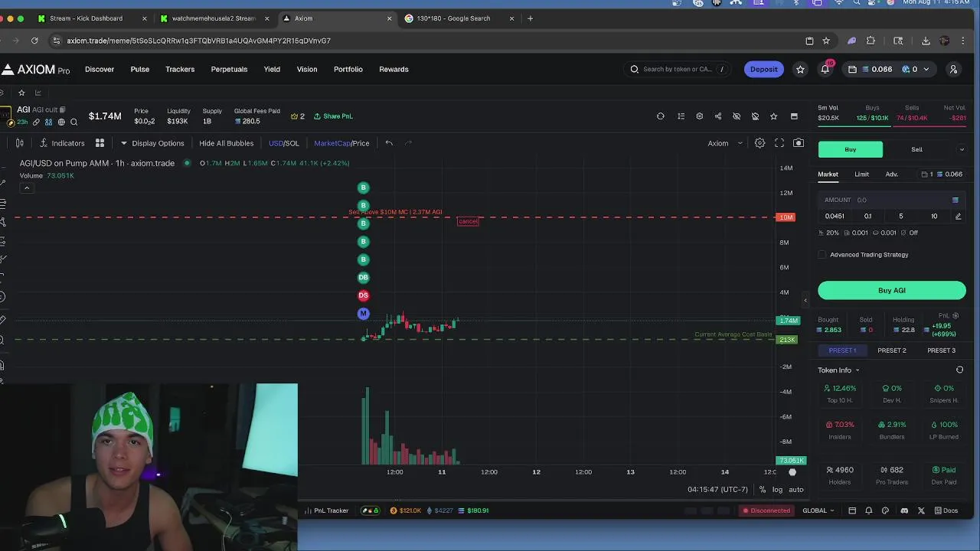Expand the Token Info section

[838, 370]
